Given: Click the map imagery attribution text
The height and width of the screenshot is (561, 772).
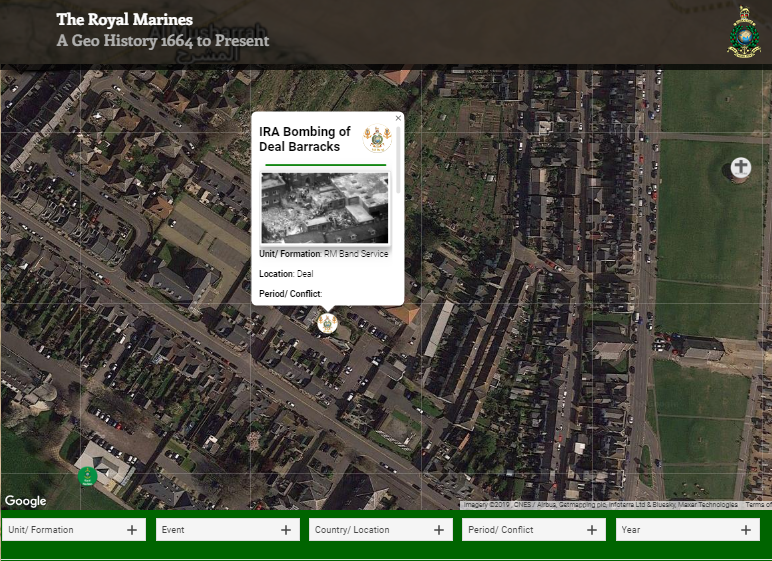Looking at the screenshot, I should (x=600, y=505).
